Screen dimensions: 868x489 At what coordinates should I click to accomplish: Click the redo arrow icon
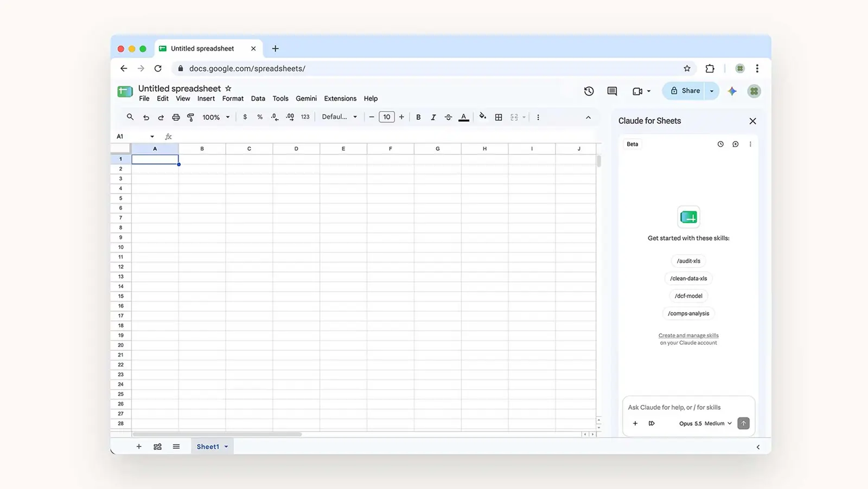tap(161, 117)
